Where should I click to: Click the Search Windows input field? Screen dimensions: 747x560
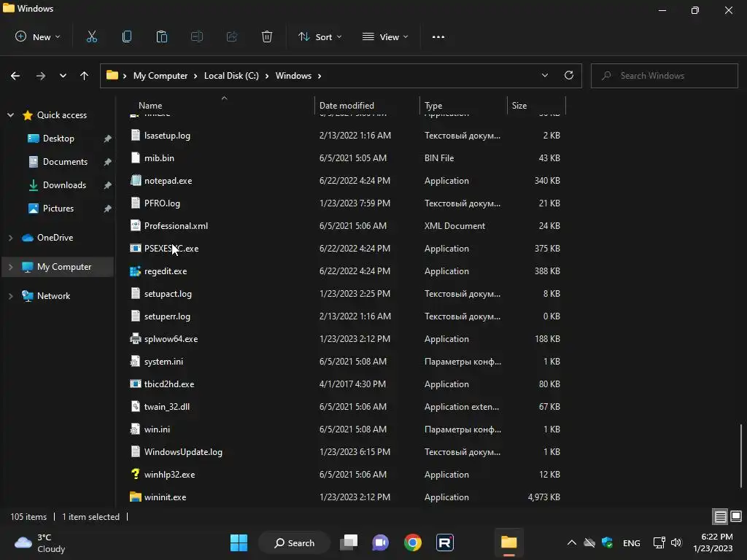[x=665, y=76]
